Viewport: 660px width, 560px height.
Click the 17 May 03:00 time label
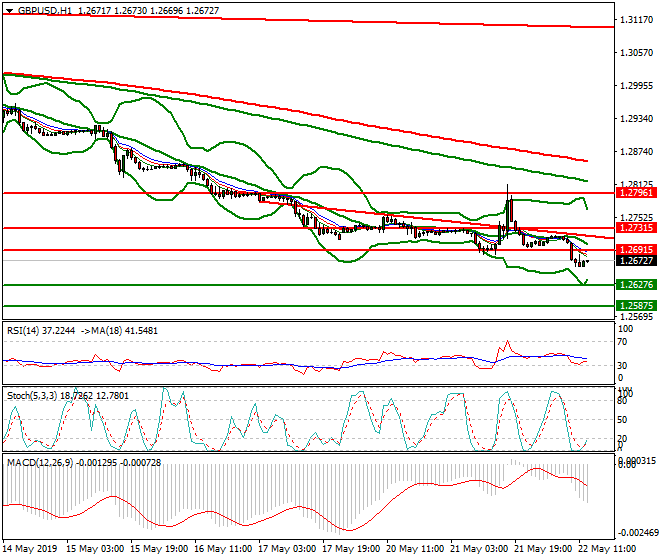pos(287,549)
